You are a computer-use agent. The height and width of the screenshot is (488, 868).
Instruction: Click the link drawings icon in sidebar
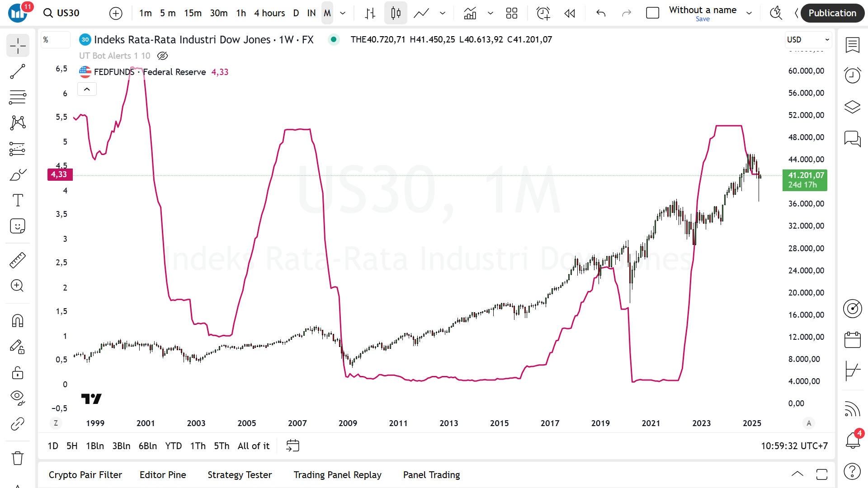pyautogui.click(x=18, y=424)
